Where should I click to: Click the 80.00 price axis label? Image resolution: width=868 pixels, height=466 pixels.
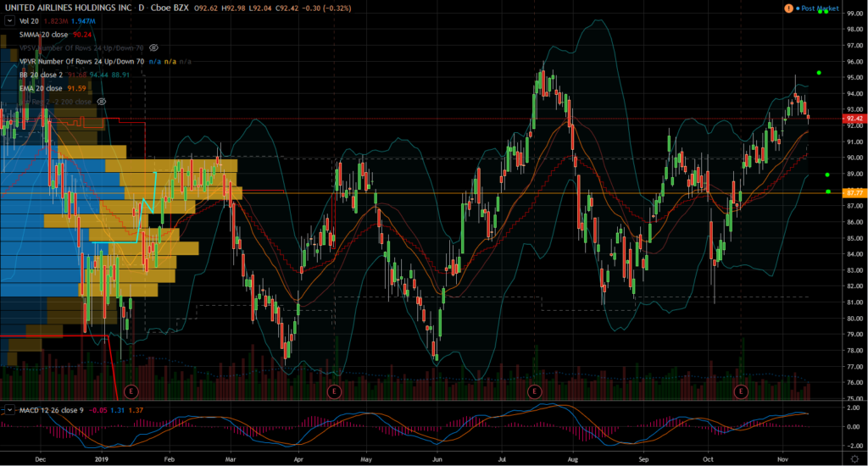coord(854,319)
